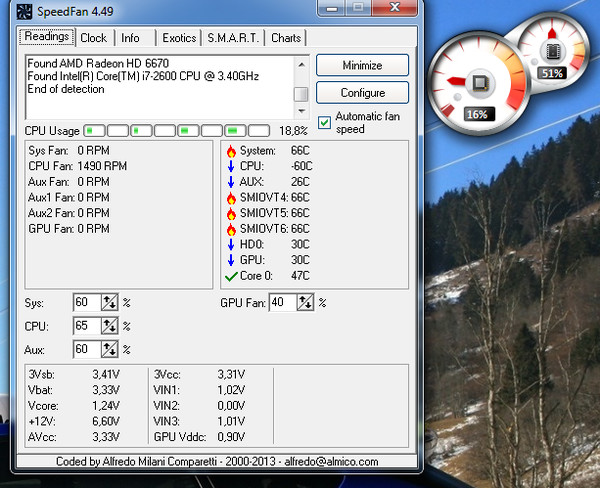Viewport: 600px width, 488px height.
Task: Click the 'CPU Fan: 1490 RPM' reading
Action: tap(77, 166)
